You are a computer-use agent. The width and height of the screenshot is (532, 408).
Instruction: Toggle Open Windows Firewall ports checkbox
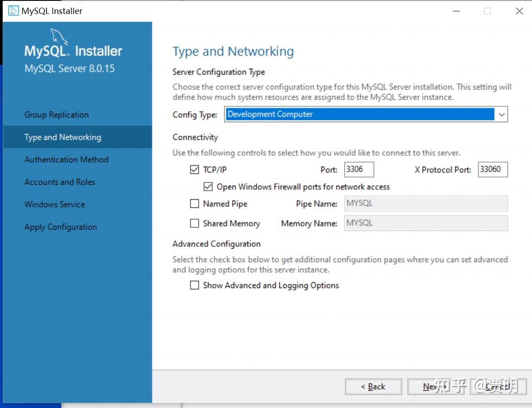208,187
